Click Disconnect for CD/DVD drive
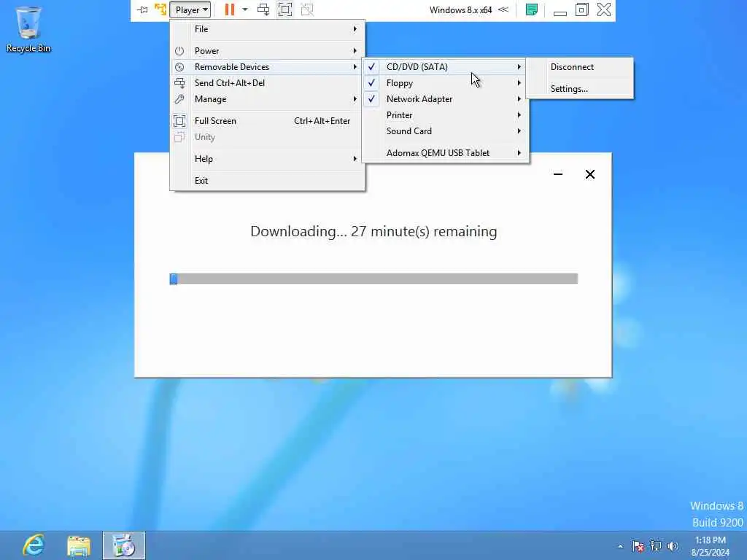Screen dimensions: 747x560 [580, 67]
